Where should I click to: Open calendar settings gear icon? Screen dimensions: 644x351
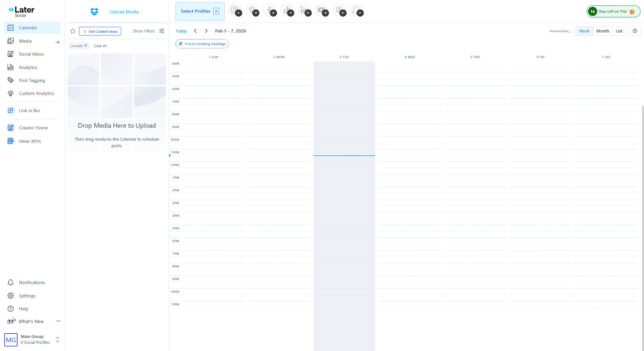(635, 31)
